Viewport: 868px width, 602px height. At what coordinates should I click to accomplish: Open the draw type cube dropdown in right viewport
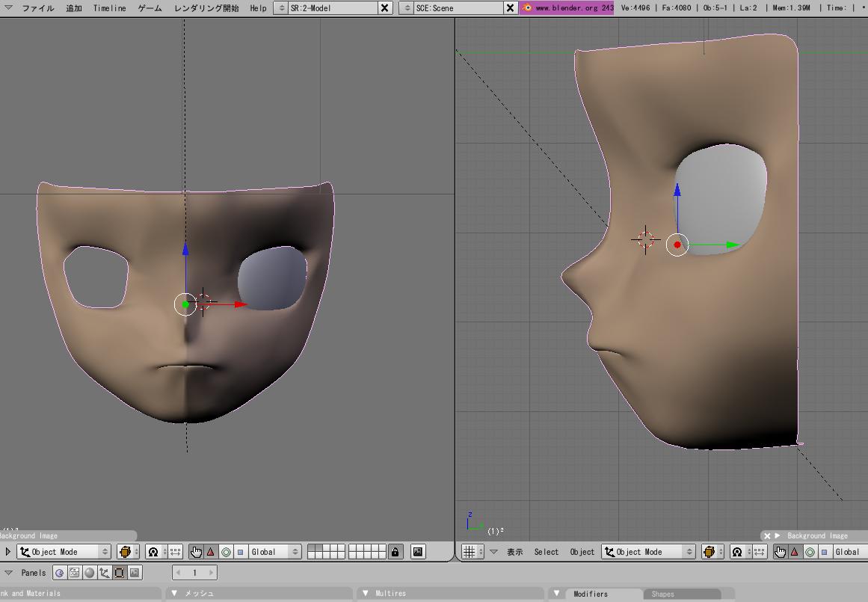[710, 552]
